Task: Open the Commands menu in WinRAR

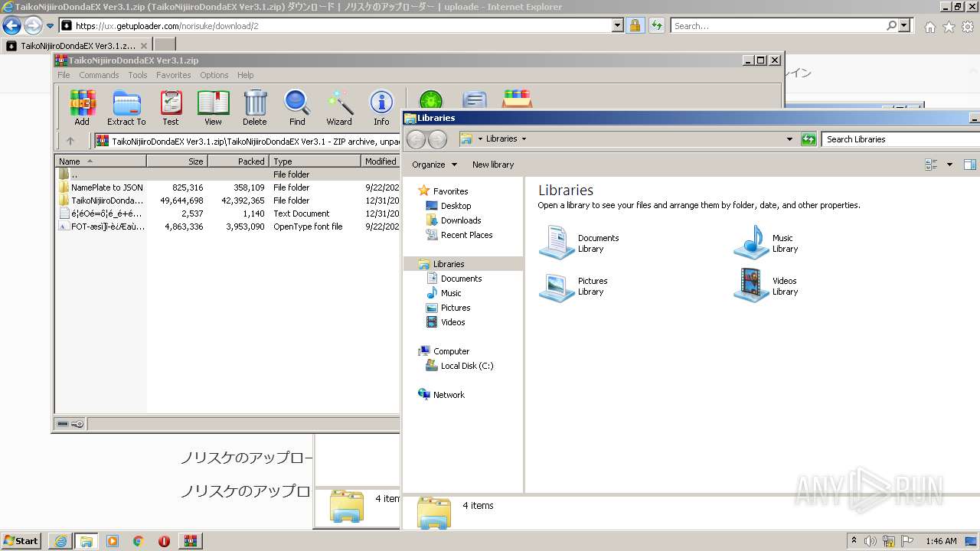Action: coord(99,75)
